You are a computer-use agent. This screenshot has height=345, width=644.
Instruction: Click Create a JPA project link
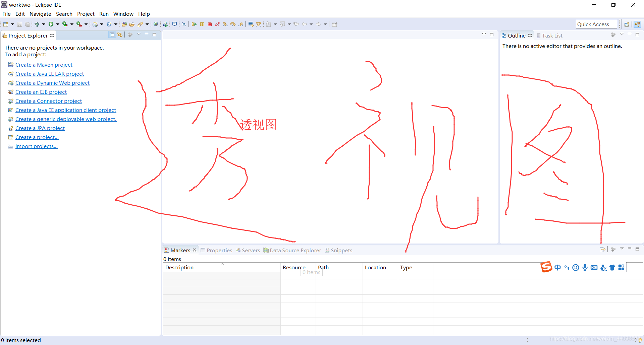(40, 128)
